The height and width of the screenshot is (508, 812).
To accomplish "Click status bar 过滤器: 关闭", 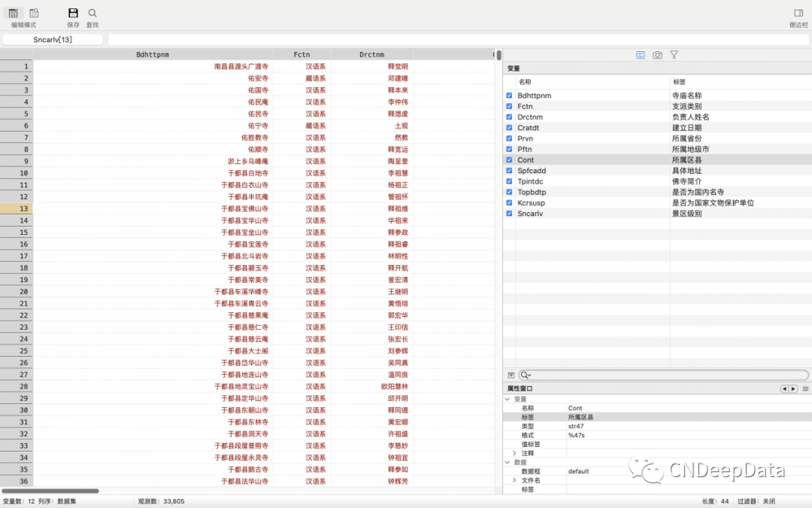I will pyautogui.click(x=756, y=501).
